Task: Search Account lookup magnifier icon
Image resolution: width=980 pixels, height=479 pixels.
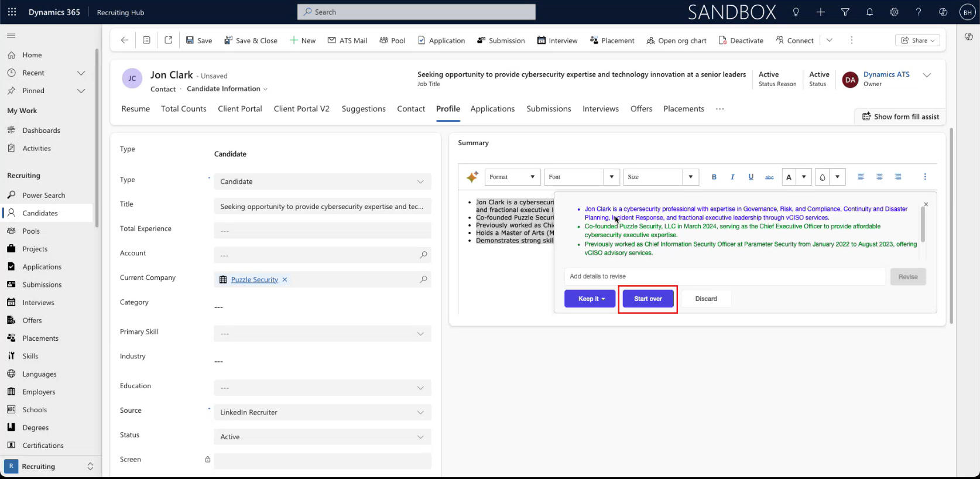Action: click(x=423, y=255)
